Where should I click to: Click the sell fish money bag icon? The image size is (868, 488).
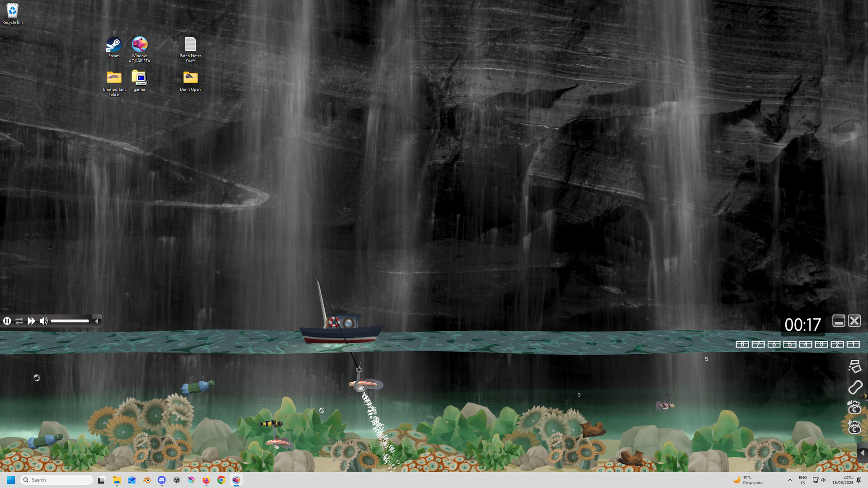point(855,409)
